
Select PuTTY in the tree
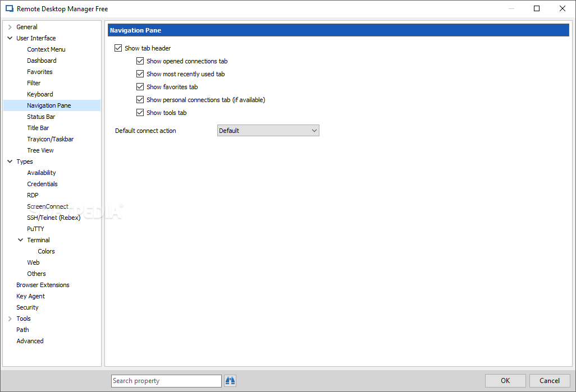point(35,229)
